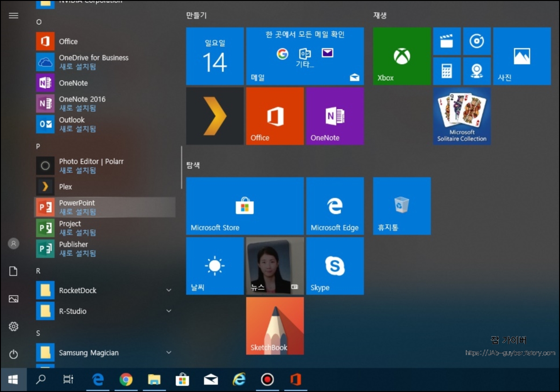The image size is (560, 392).
Task: Click the 만들기 tile group header
Action: (x=196, y=15)
